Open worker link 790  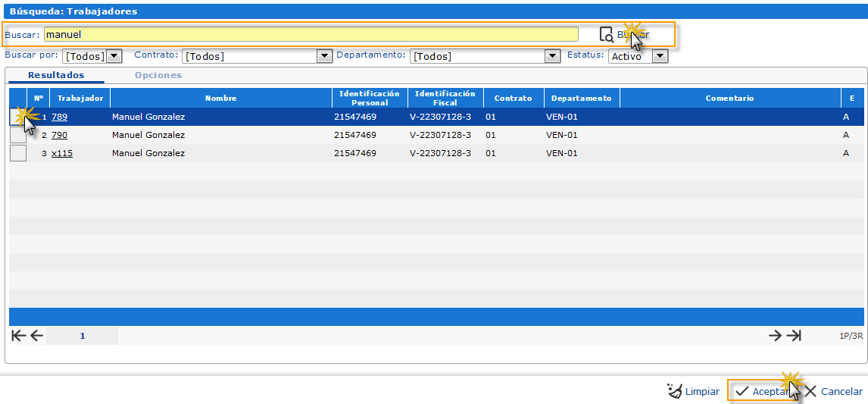point(59,135)
